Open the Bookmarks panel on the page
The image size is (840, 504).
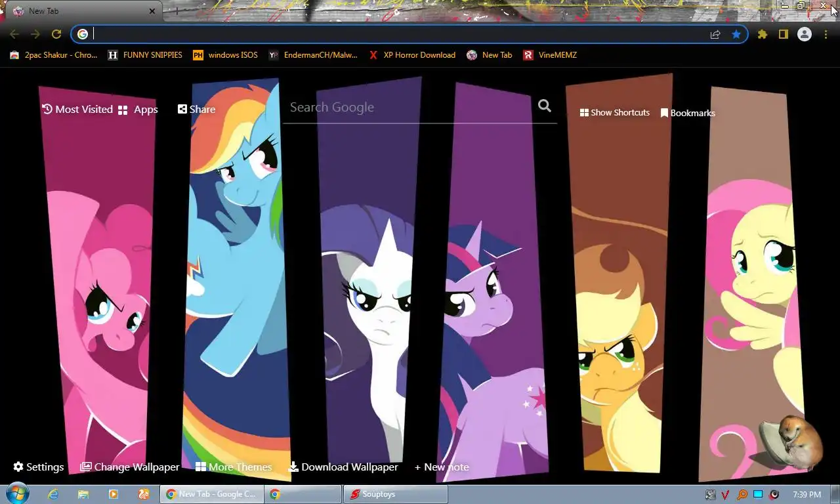pyautogui.click(x=688, y=113)
